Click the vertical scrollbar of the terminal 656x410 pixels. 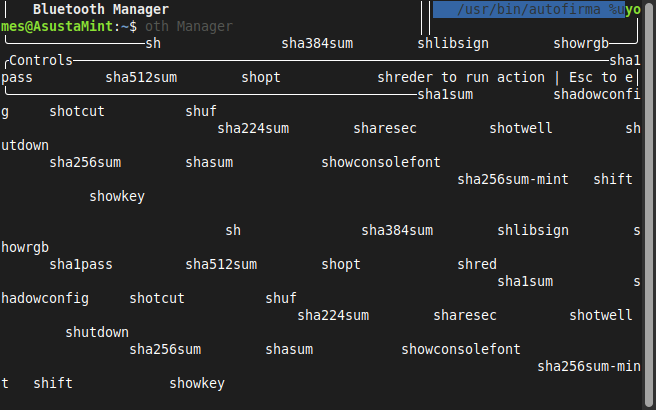pos(649,205)
